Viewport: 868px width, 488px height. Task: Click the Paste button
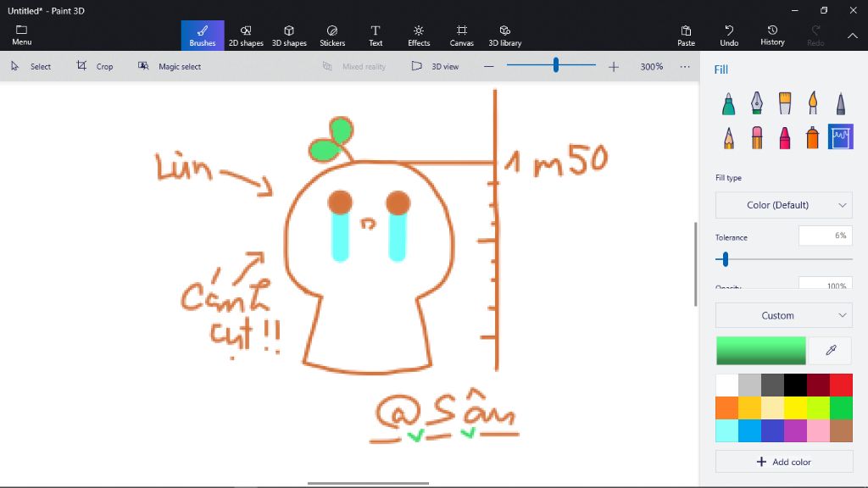coord(686,36)
